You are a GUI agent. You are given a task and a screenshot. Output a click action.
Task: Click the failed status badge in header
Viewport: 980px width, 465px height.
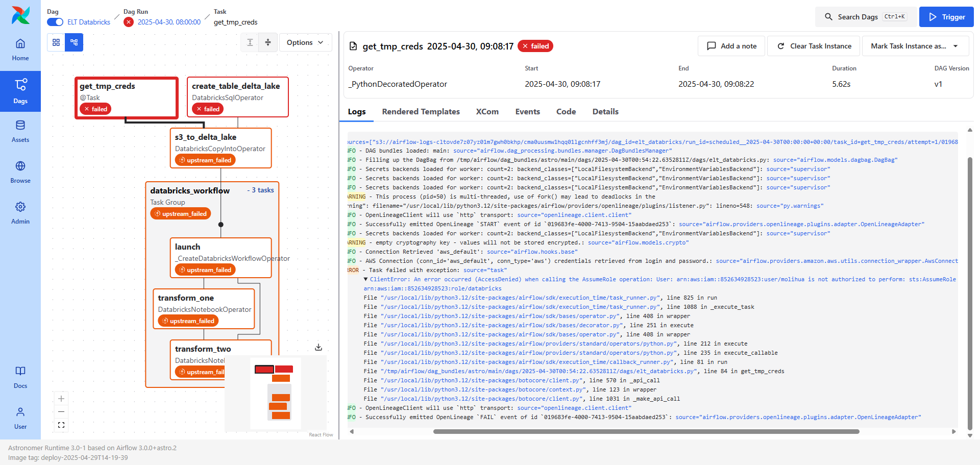535,46
